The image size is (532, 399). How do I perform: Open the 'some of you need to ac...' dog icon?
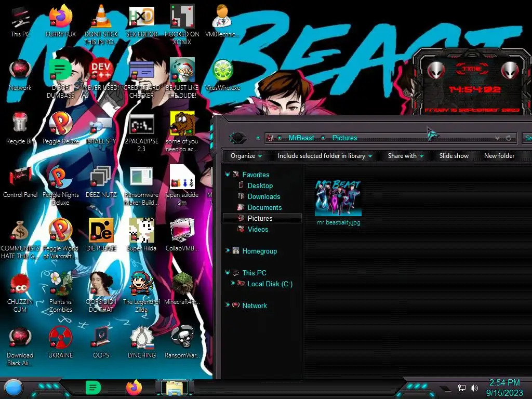click(182, 132)
